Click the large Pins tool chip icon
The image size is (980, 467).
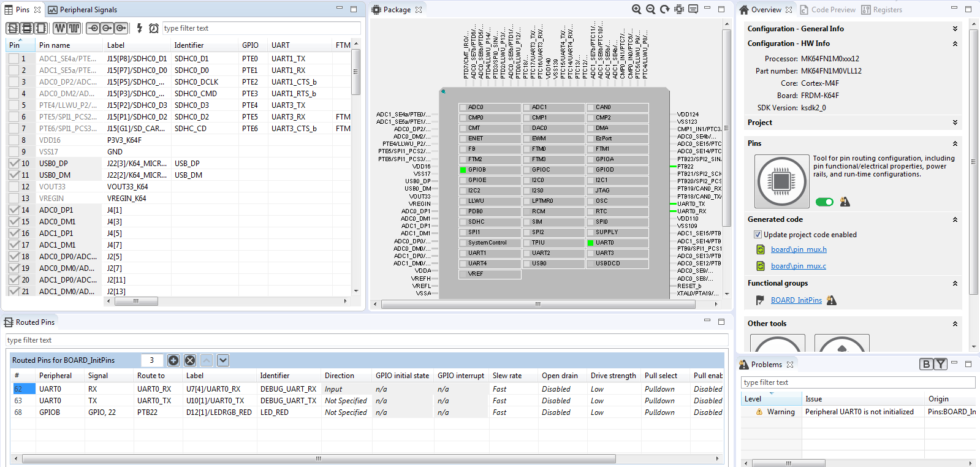(x=781, y=181)
